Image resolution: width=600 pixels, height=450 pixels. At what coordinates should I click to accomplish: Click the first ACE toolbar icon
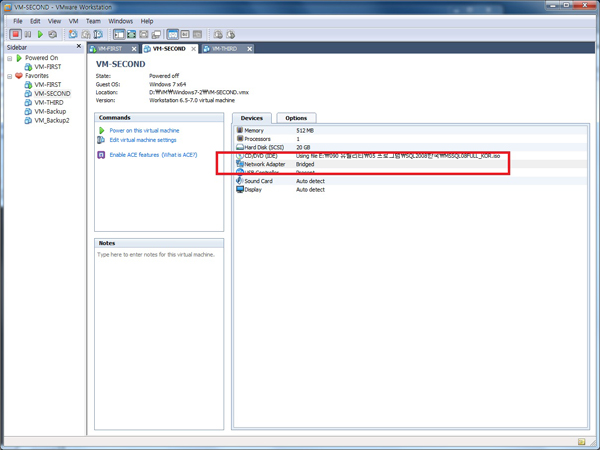click(x=218, y=34)
